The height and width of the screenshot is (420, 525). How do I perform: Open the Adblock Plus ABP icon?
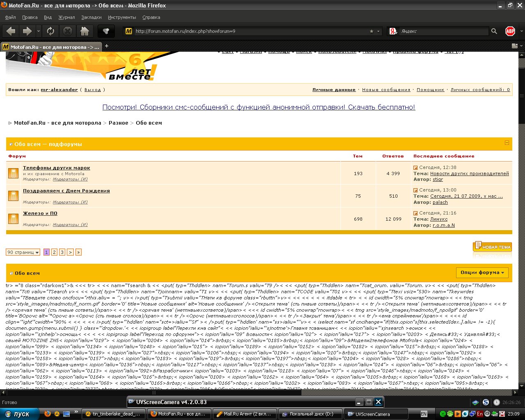[510, 31]
